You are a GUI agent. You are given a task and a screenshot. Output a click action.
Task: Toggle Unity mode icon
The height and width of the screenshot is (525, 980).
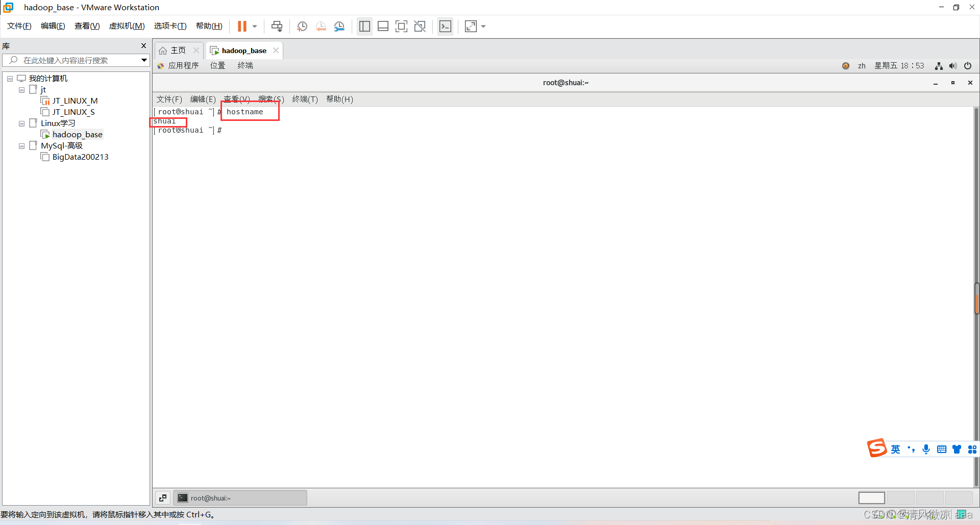(420, 26)
